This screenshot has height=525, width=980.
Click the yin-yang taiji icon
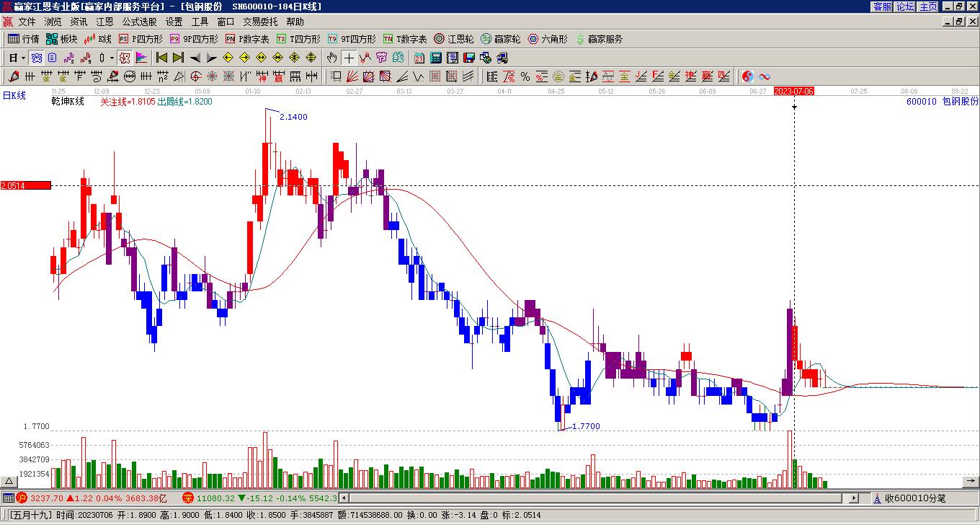pos(748,76)
